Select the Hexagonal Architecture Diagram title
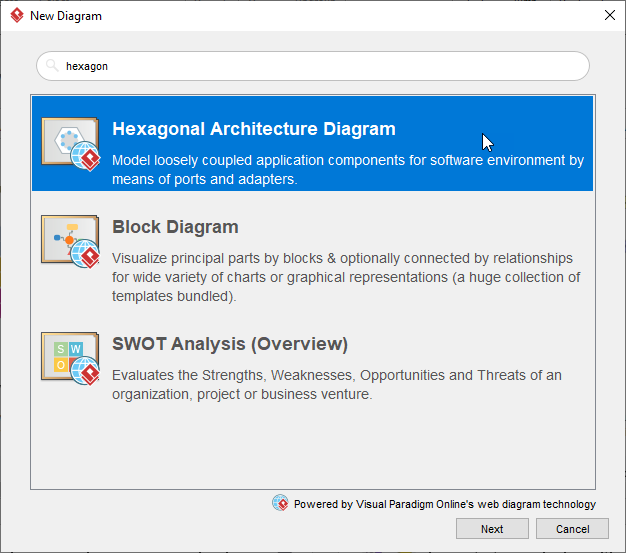Image resolution: width=626 pixels, height=553 pixels. 254,129
